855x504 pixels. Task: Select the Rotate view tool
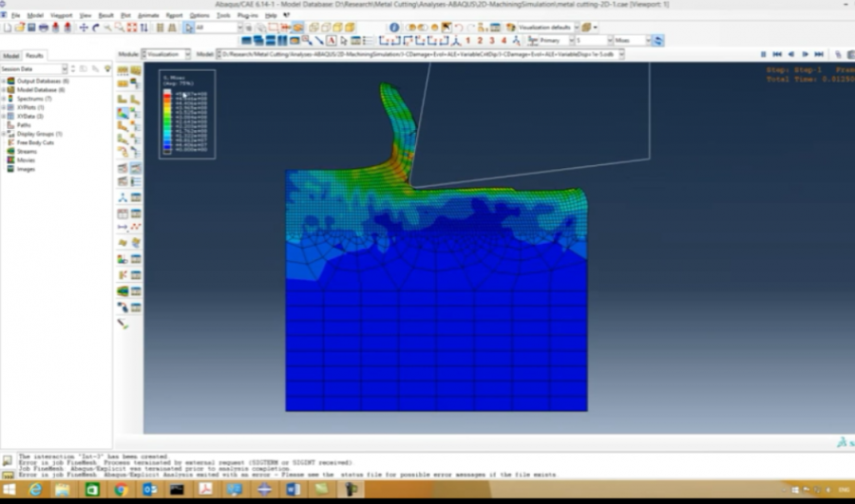[x=97, y=28]
